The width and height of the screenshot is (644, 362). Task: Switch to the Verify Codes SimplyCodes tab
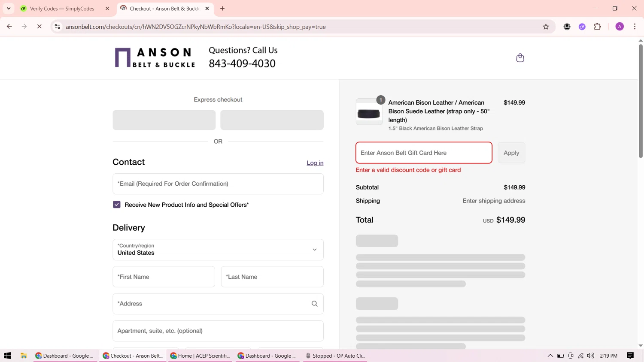64,9
